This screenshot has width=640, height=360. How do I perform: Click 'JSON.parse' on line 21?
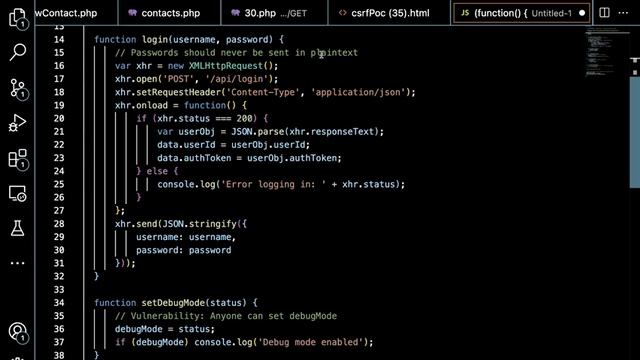point(258,131)
